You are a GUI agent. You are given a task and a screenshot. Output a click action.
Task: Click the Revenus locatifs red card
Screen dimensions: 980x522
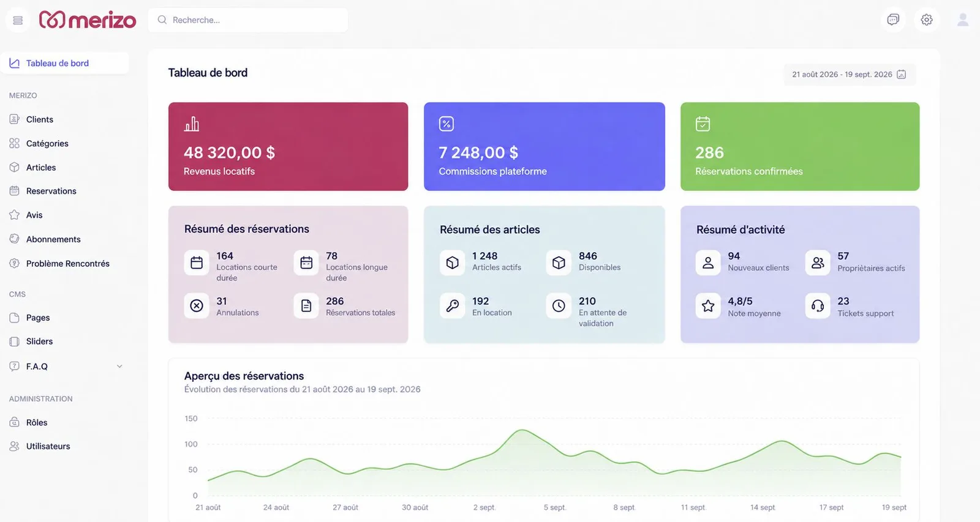[288, 146]
